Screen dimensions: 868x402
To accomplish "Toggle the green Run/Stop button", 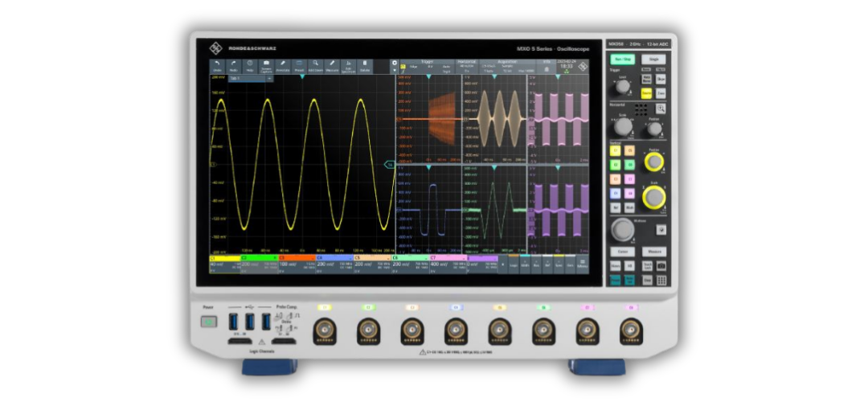I will pos(621,59).
